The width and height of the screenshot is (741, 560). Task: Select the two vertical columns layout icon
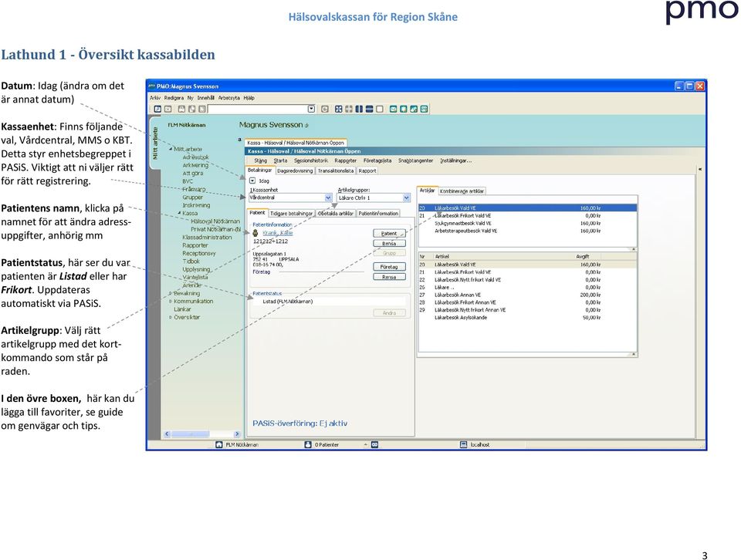click(359, 109)
